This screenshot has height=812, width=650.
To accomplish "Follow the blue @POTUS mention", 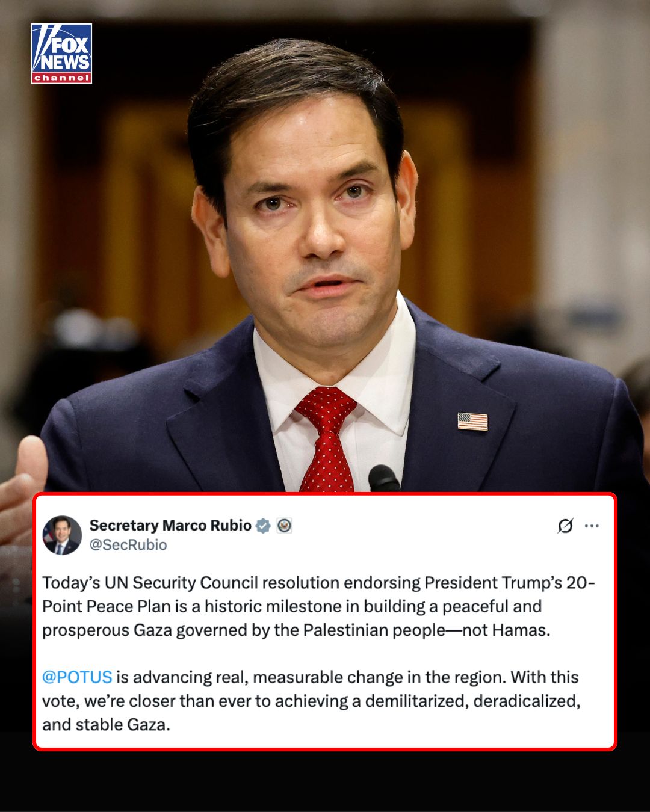I will [77, 677].
